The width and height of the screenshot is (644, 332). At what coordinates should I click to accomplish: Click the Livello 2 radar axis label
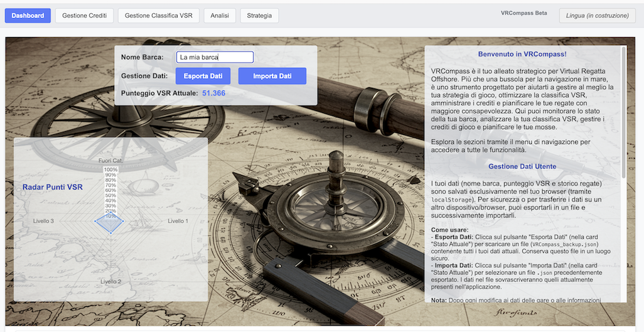(111, 282)
